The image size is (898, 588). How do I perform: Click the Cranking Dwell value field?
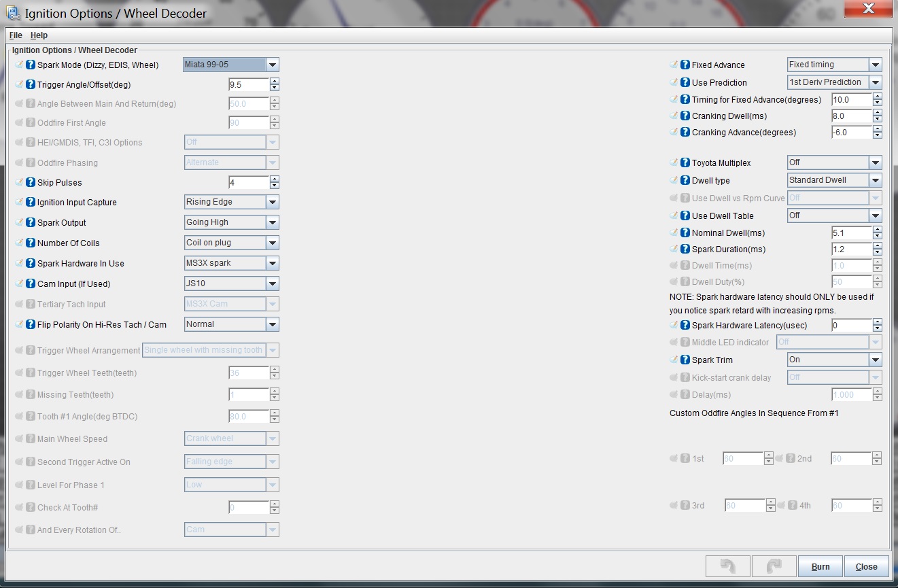pos(852,116)
